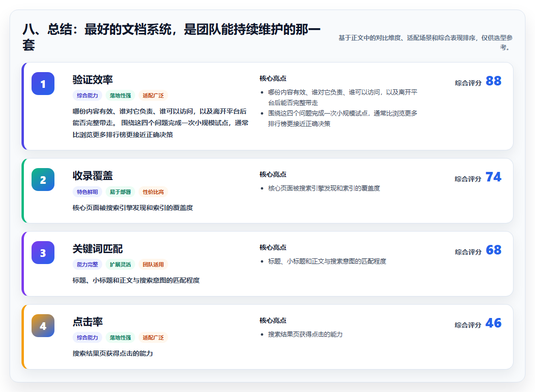The width and height of the screenshot is (535, 392).
Task: Click 综合评分 label in 关键词匹配 card
Action: 468,252
